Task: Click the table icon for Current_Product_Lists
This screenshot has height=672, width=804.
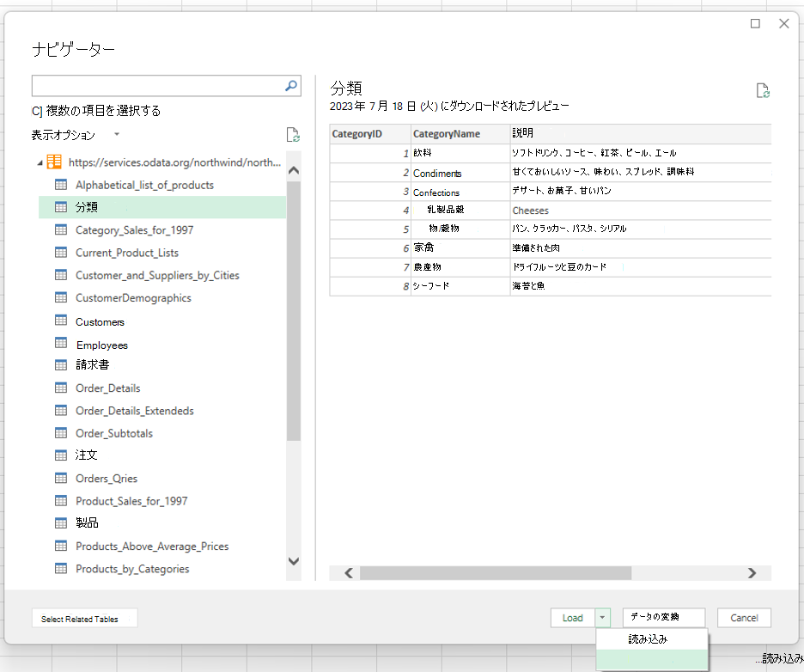Action: point(61,253)
